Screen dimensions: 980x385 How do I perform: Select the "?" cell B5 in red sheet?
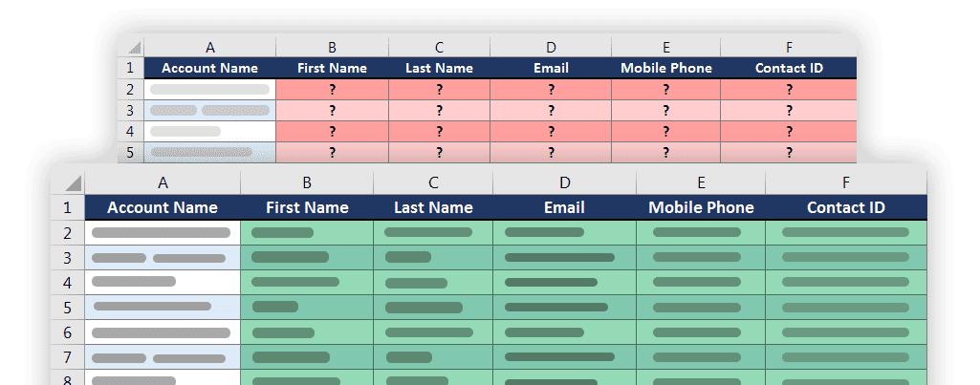click(332, 153)
